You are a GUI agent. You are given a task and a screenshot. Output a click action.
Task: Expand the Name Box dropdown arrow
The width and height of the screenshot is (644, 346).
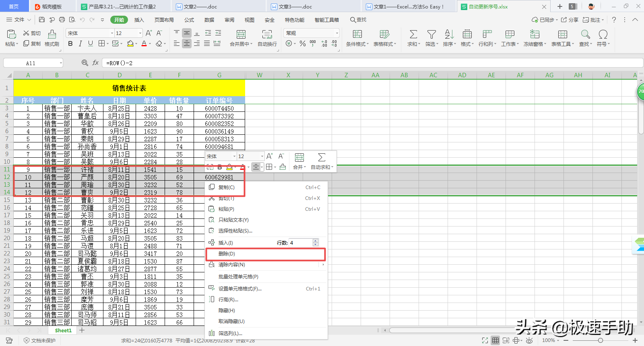click(61, 63)
